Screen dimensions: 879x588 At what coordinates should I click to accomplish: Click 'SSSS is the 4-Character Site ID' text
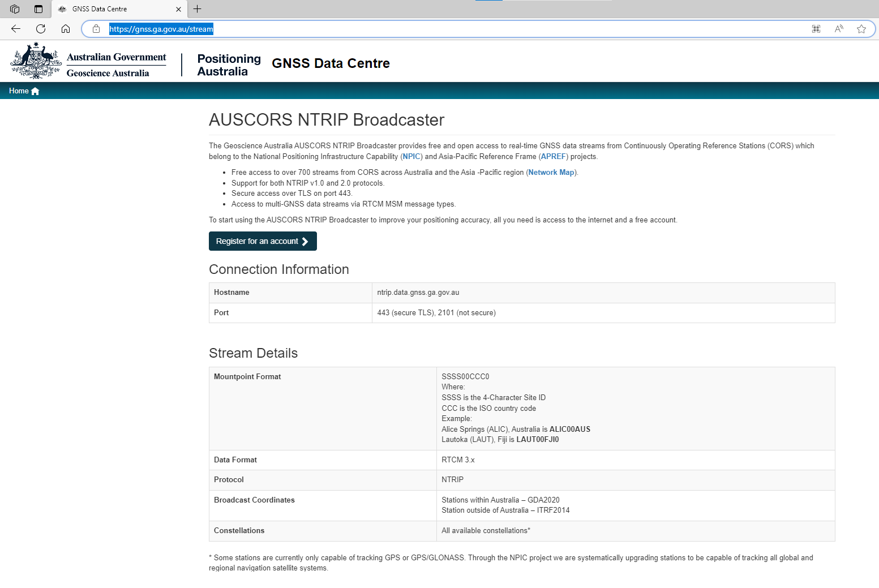(x=494, y=398)
